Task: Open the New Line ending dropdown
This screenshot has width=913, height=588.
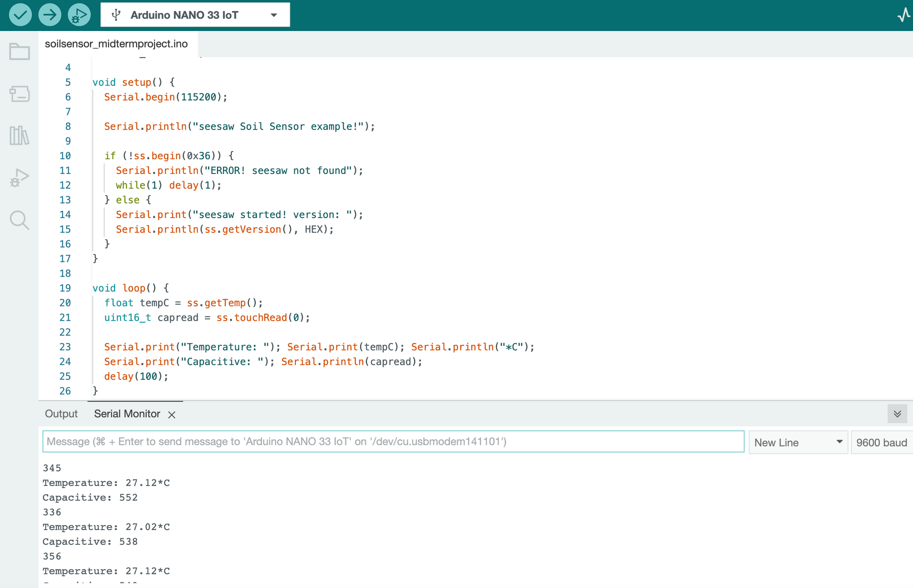Action: pyautogui.click(x=798, y=442)
